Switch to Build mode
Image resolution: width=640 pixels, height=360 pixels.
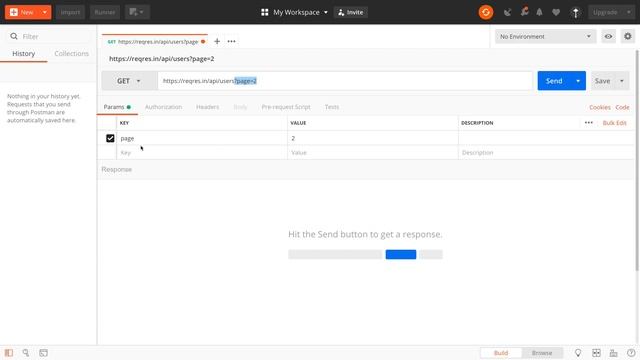tap(501, 353)
